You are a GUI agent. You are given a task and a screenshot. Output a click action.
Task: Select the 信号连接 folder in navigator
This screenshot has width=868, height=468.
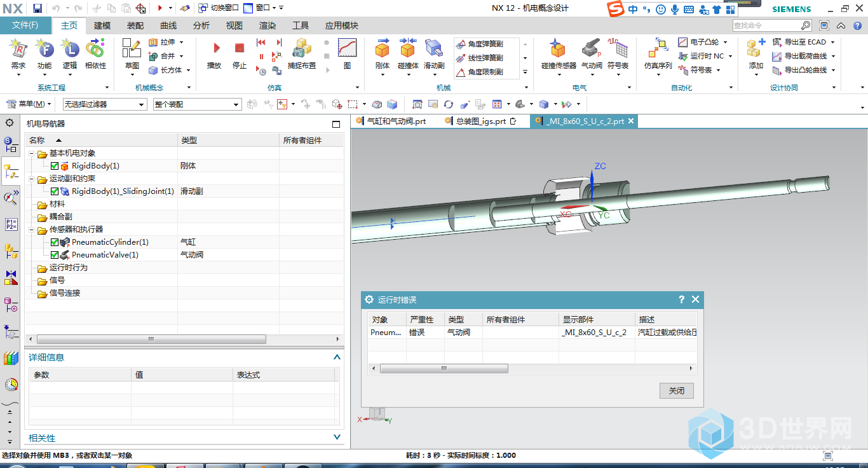(x=65, y=293)
